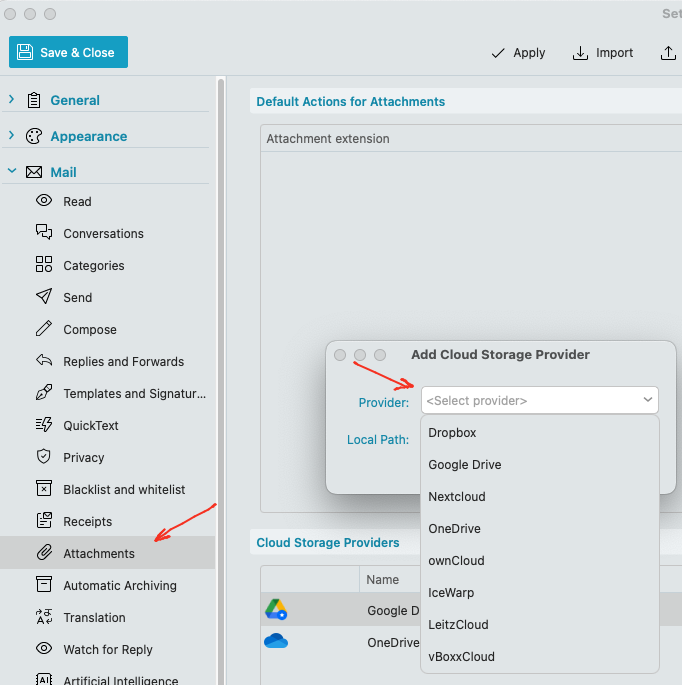Click the Categories grid icon

pyautogui.click(x=44, y=265)
